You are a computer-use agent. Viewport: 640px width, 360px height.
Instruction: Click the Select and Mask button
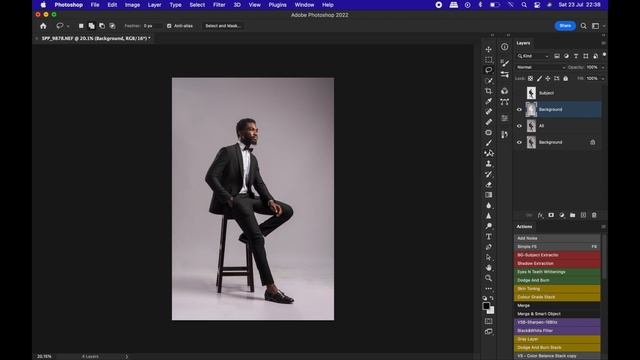tap(223, 26)
